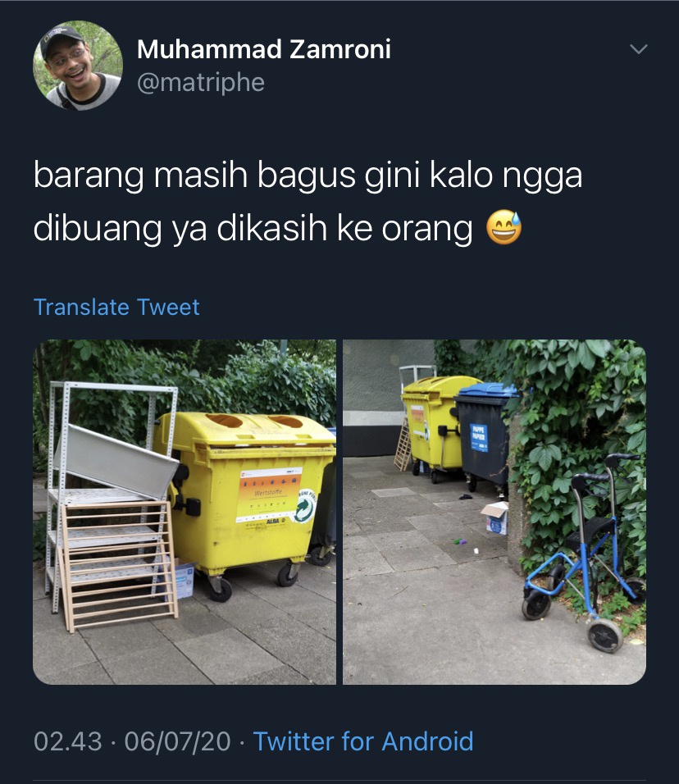Screen dimensions: 679x784
Task: Click the green recycling sticker on yellow bin
Action: [306, 506]
